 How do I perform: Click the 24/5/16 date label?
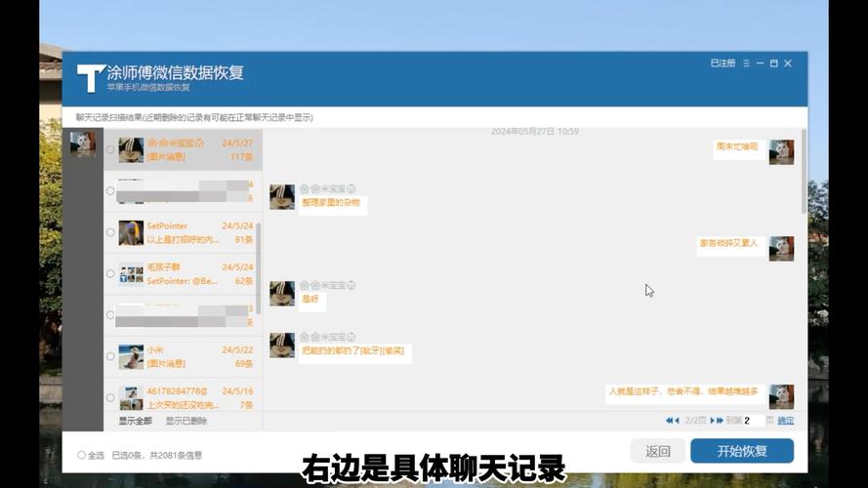pos(237,391)
